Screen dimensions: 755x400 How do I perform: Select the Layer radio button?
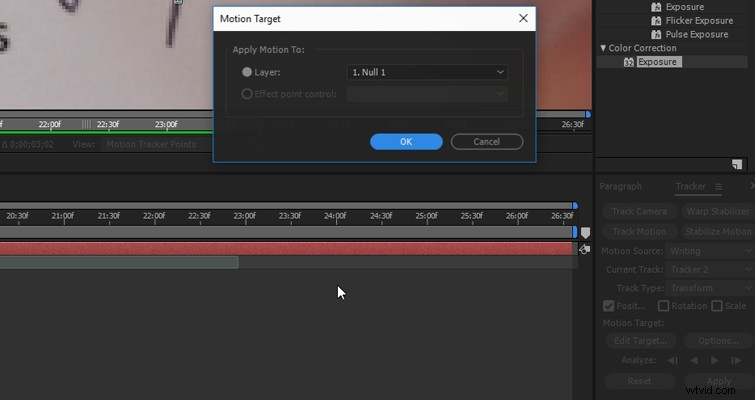[247, 72]
